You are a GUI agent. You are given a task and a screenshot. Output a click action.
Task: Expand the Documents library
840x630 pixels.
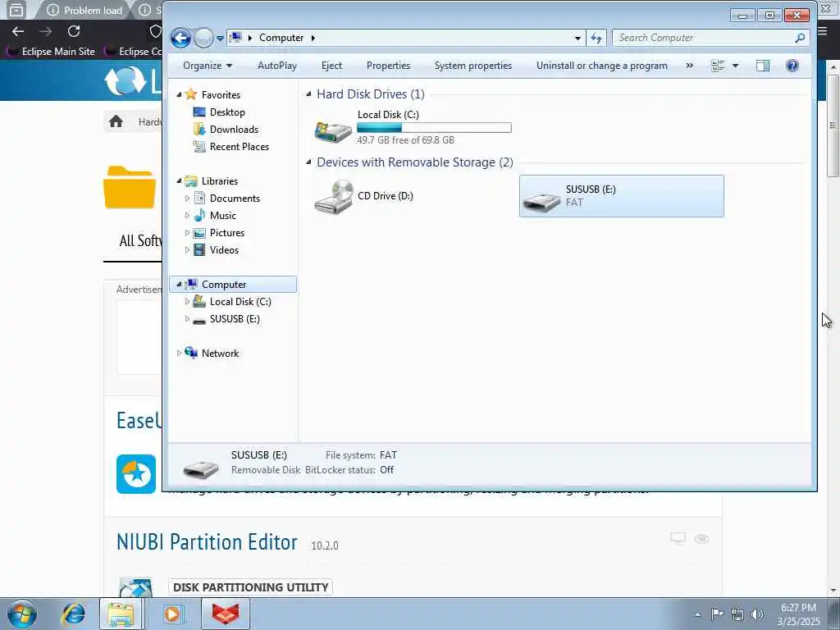point(187,199)
